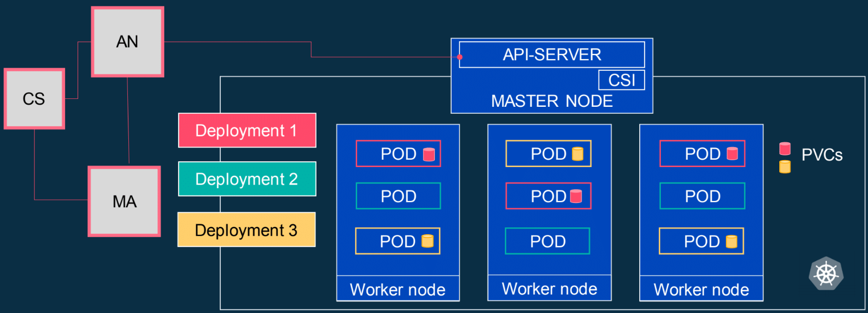Viewport: 868px width, 313px height.
Task: Click the teal Deployment 2 block
Action: coord(247,179)
